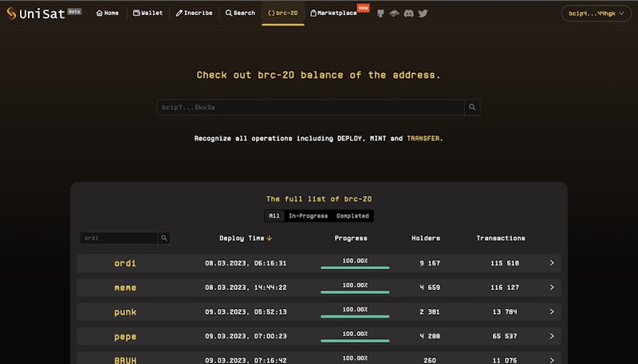Select the Completed filter
Screen dimensions: 638x364
point(352,216)
